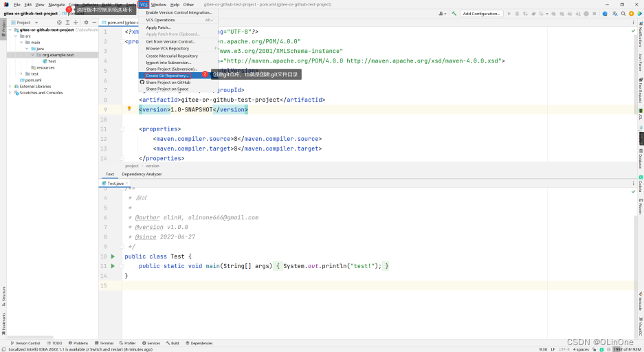Collapse the org.example.test package node
Image resolution: width=644 pixels, height=352 pixels.
pyautogui.click(x=33, y=55)
